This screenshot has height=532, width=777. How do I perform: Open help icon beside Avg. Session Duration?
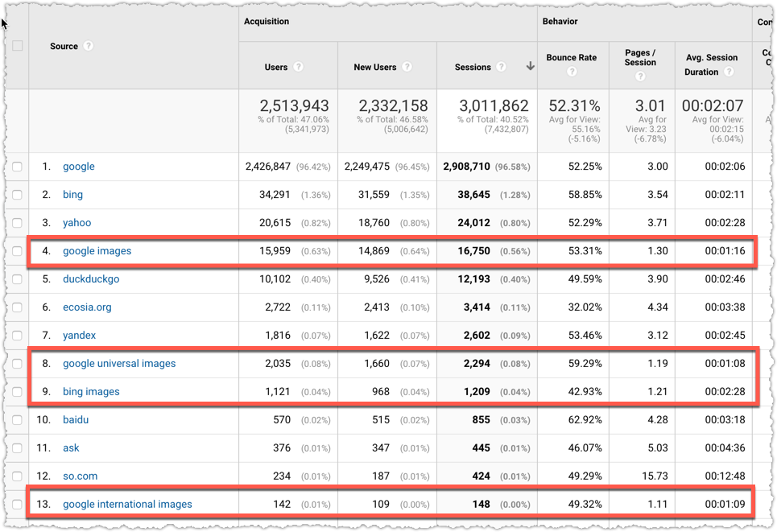pyautogui.click(x=729, y=72)
